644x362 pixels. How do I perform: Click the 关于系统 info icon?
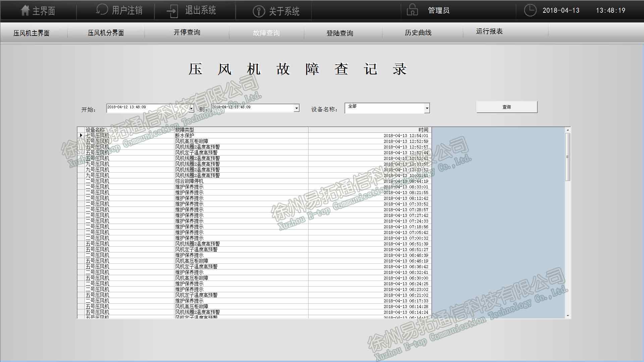pos(259,11)
